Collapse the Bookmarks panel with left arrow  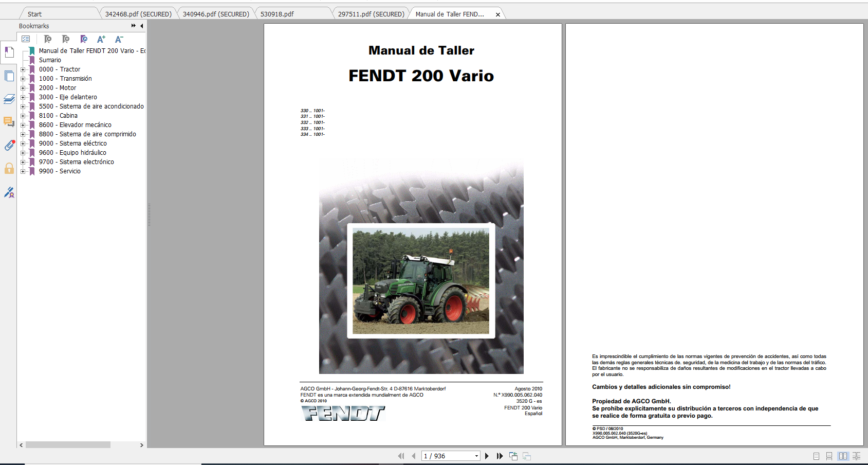coord(141,26)
